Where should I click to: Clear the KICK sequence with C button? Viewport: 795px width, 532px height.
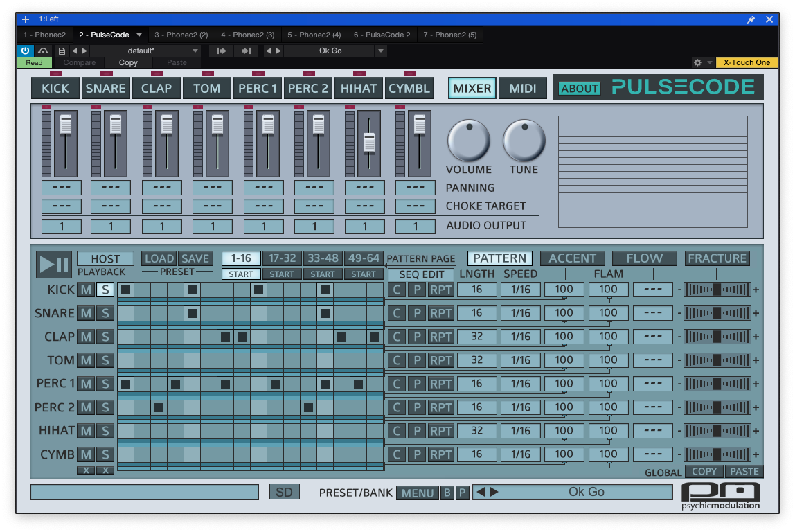[397, 290]
